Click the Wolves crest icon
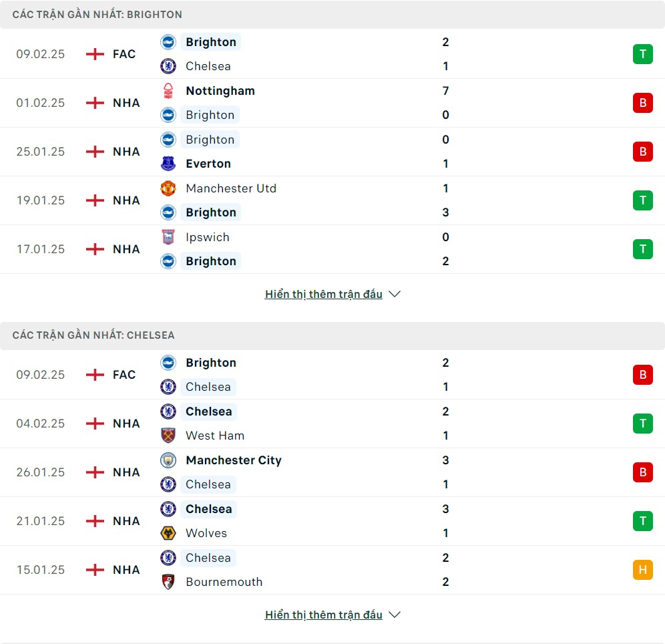 coord(168,533)
